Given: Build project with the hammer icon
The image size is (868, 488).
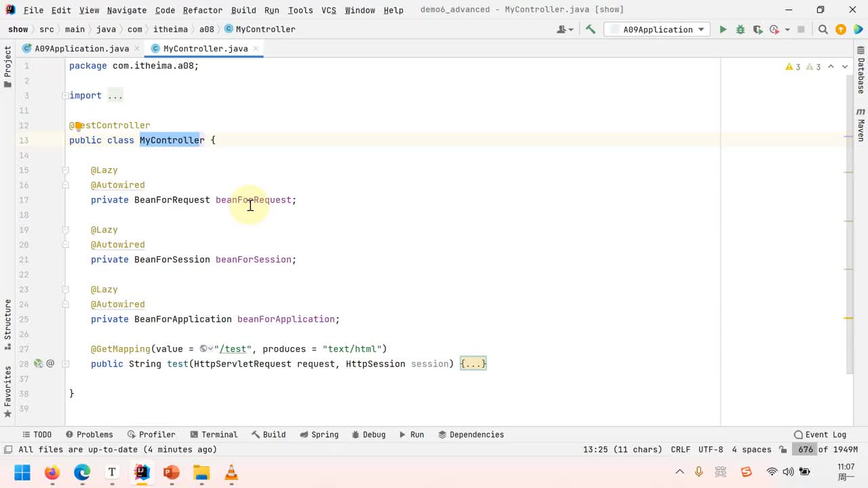Looking at the screenshot, I should tap(591, 29).
